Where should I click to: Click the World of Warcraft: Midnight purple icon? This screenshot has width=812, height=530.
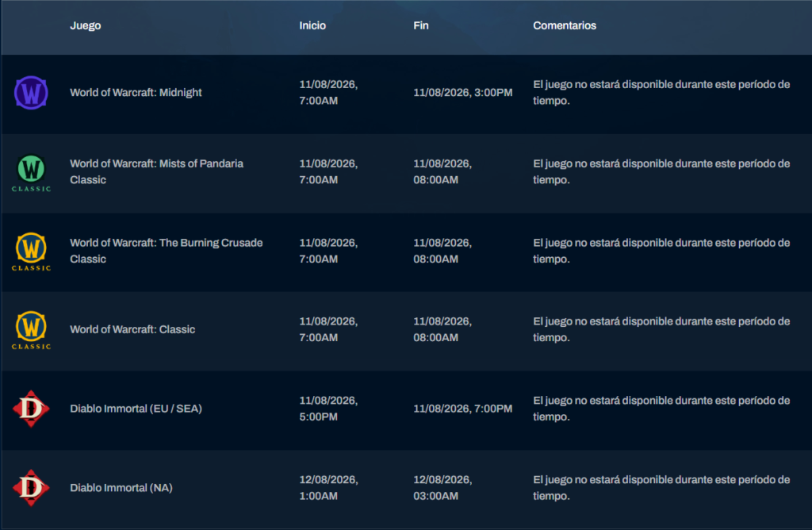point(31,93)
